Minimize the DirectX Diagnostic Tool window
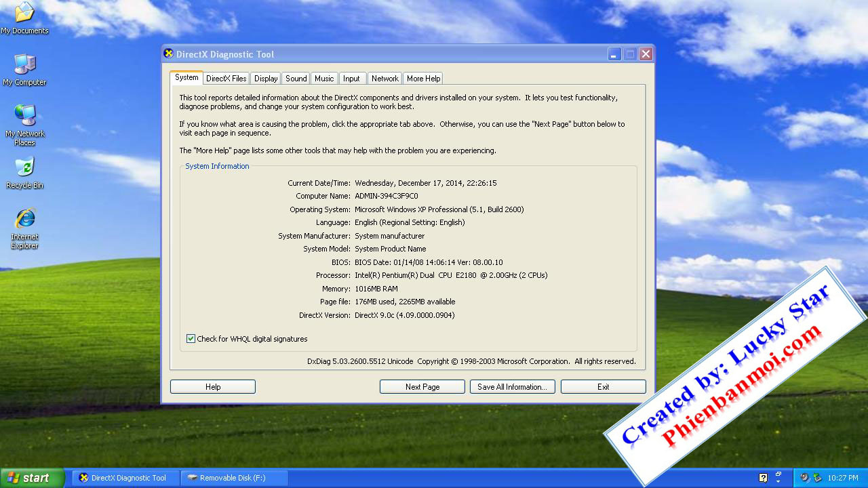868x488 pixels. click(614, 54)
